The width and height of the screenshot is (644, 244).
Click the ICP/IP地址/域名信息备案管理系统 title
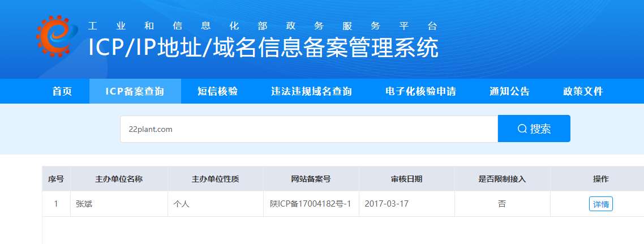(x=263, y=48)
